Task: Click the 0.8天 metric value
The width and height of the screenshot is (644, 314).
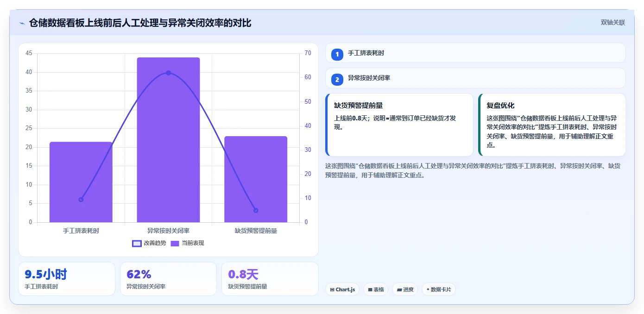Action: click(x=243, y=274)
